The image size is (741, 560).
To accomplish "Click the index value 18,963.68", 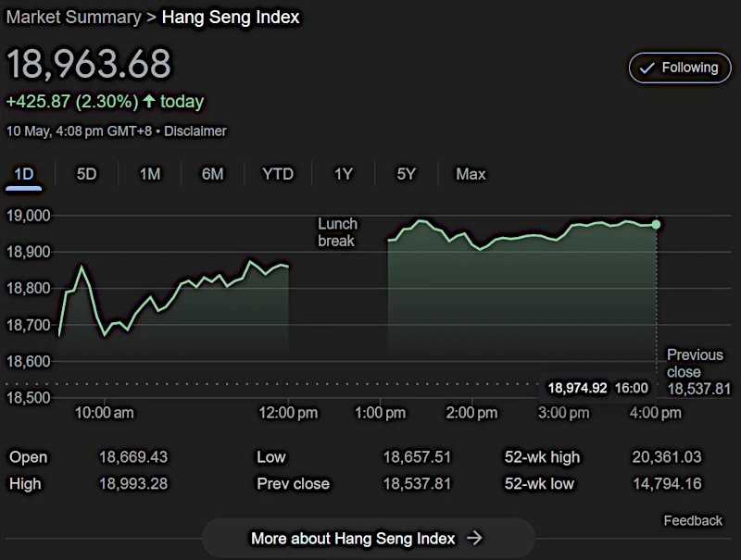I will pos(89,64).
